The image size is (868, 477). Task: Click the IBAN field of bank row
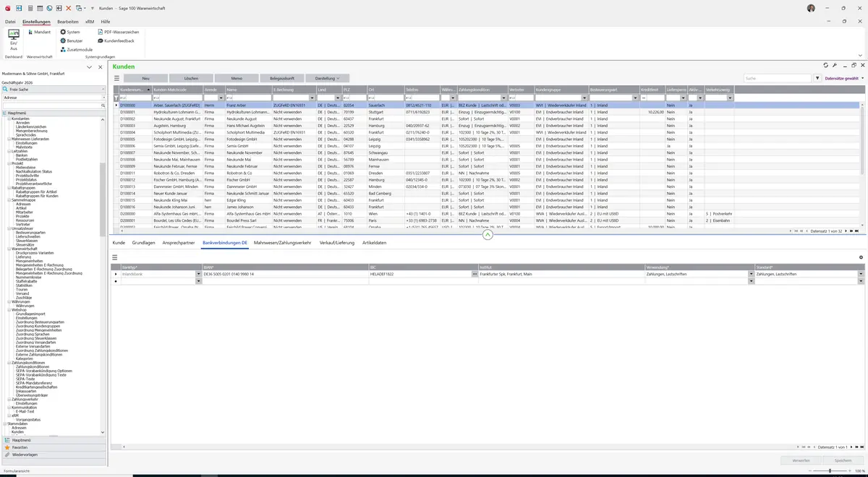coord(285,275)
